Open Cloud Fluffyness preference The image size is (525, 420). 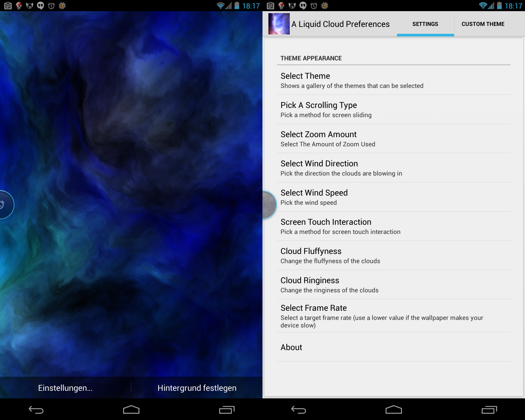[394, 256]
